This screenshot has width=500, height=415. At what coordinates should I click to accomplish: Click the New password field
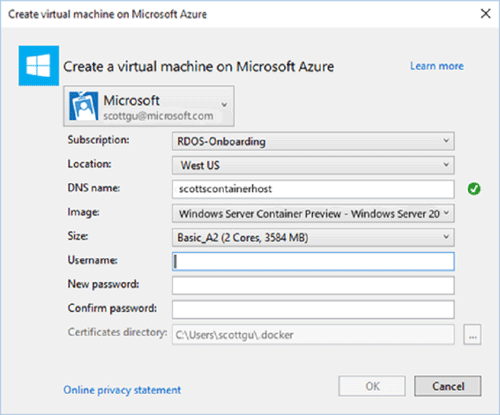(x=313, y=285)
